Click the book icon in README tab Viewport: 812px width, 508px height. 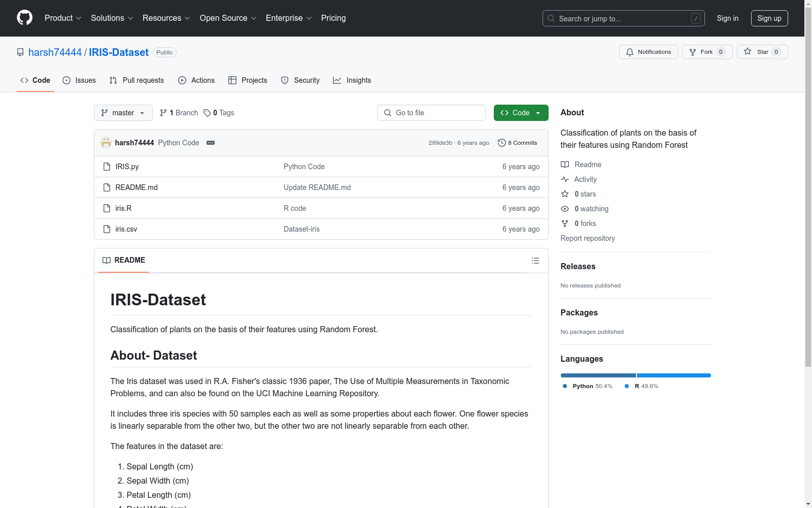[107, 260]
